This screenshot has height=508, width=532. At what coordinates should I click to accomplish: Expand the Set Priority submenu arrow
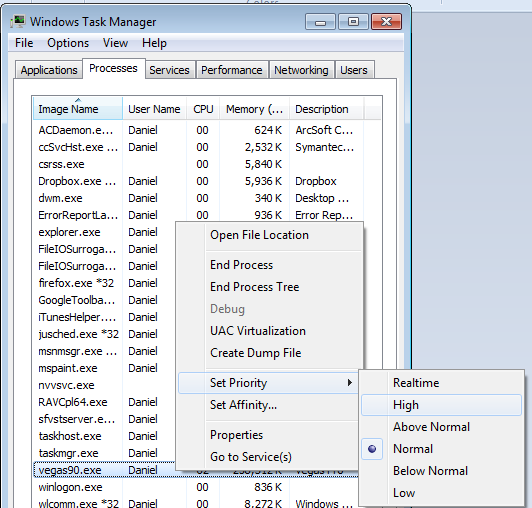point(350,383)
